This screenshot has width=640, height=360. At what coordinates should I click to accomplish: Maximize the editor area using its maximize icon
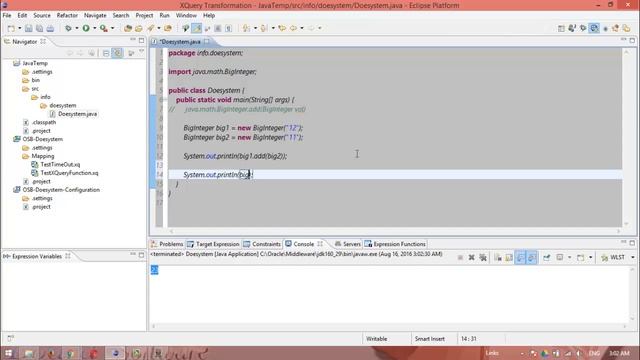point(632,40)
